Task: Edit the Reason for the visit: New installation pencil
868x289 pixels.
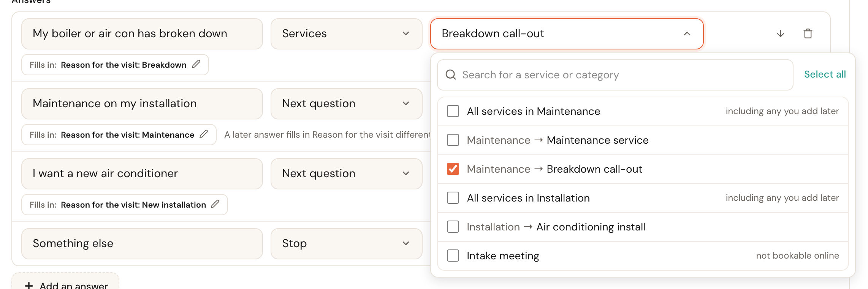Action: pos(215,204)
